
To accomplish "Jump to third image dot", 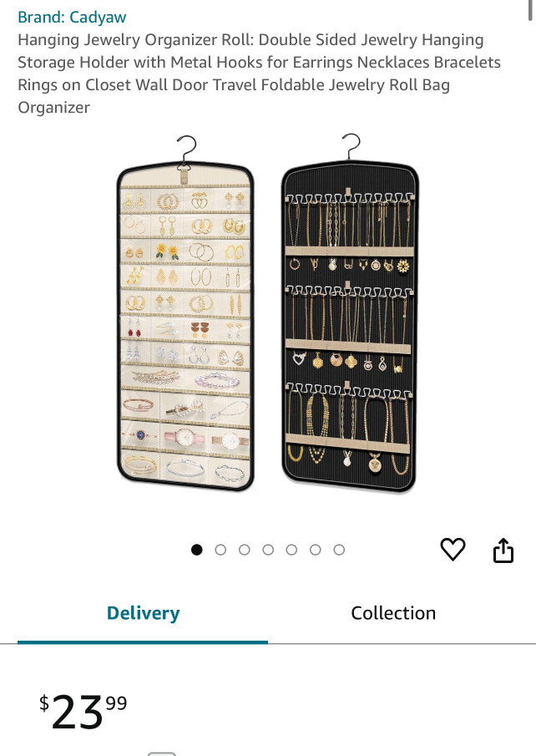I will click(x=245, y=550).
